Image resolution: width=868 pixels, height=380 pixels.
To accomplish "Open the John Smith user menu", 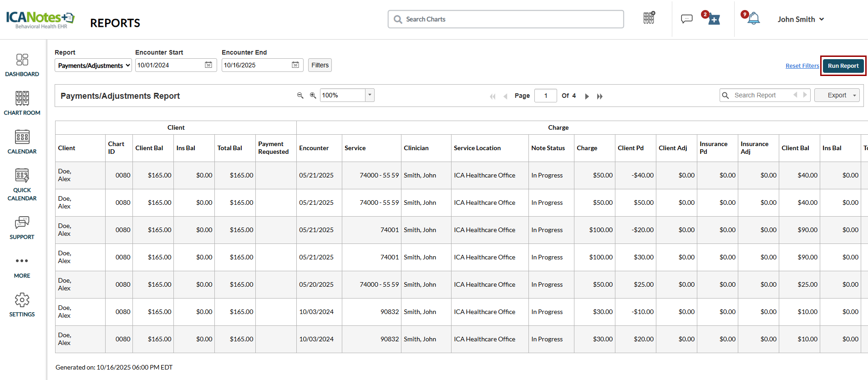I will click(801, 19).
